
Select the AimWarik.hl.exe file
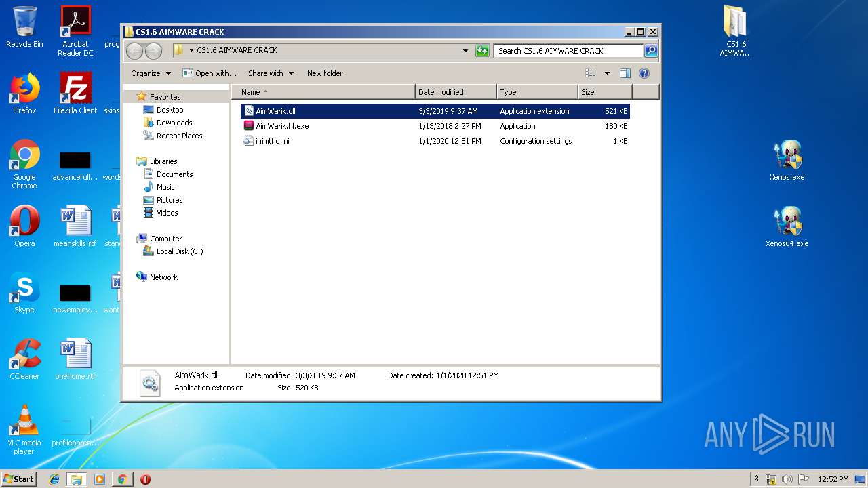tap(435, 126)
